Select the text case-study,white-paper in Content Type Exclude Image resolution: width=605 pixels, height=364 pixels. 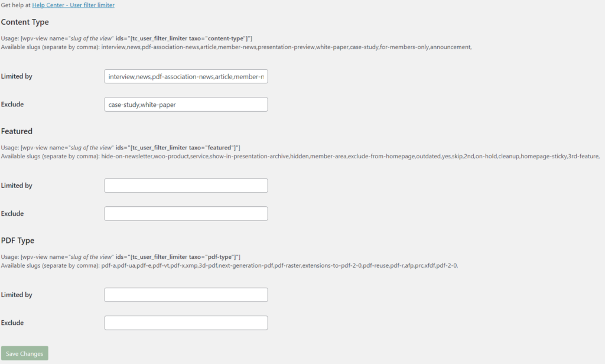point(143,104)
